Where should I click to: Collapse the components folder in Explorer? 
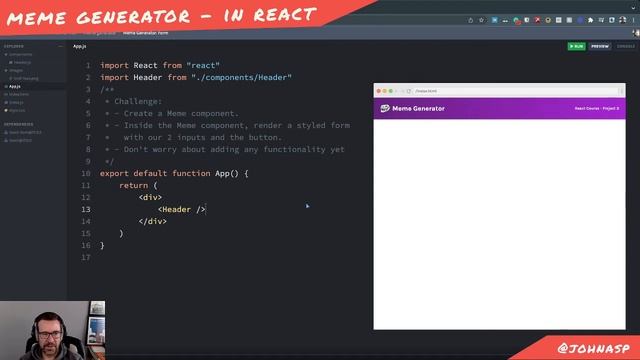pyautogui.click(x=18, y=54)
